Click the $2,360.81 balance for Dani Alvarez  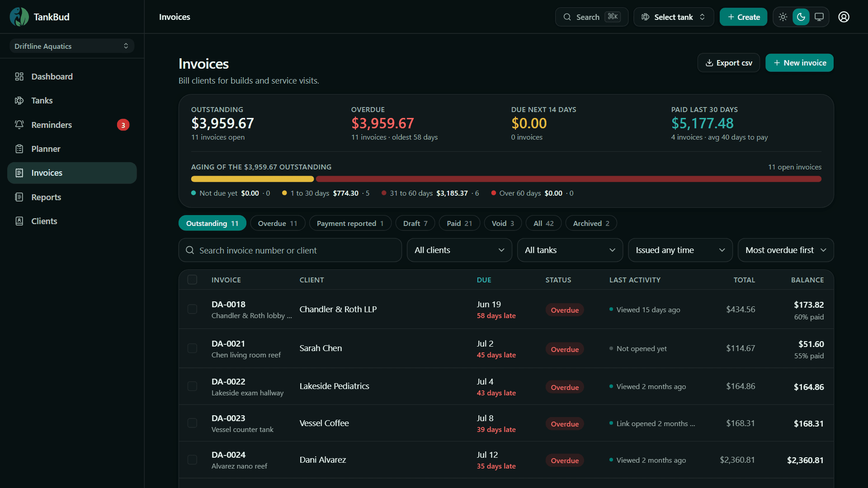(805, 460)
